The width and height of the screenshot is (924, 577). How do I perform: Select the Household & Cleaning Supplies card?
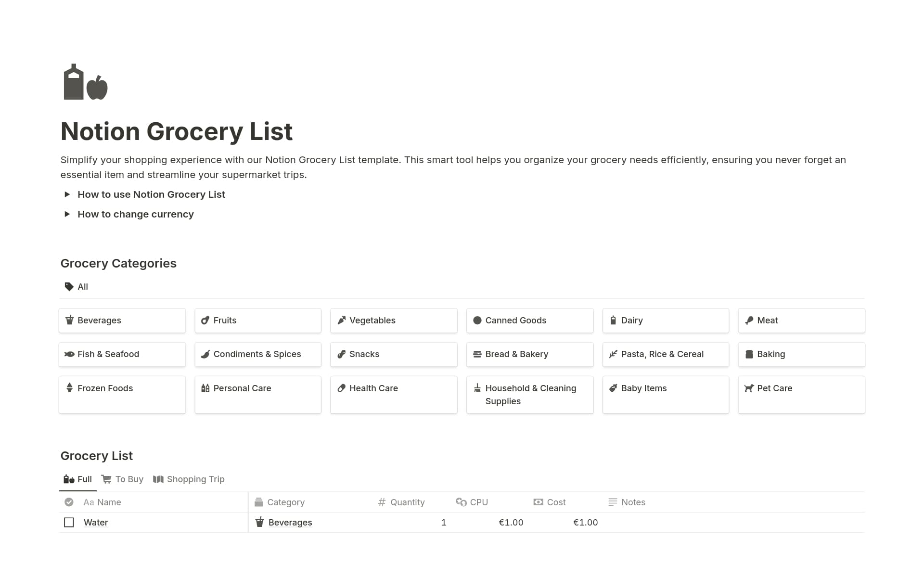(x=529, y=395)
